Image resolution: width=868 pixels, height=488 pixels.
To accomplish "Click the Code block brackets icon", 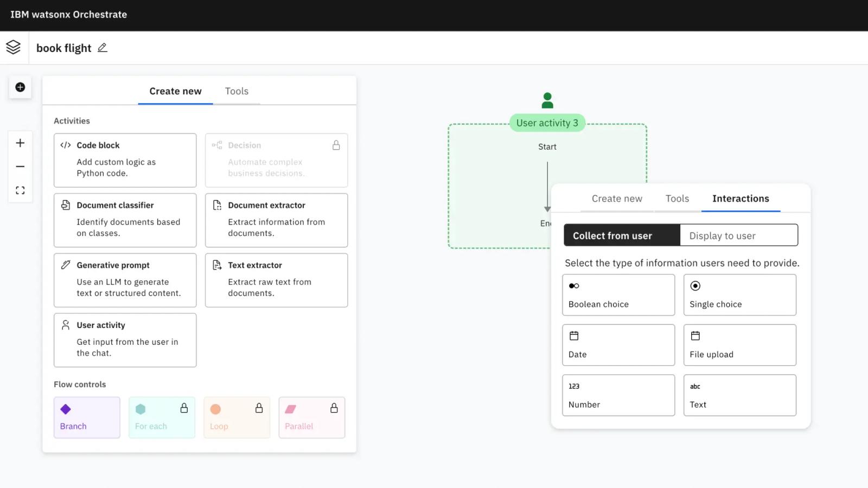I will 66,145.
